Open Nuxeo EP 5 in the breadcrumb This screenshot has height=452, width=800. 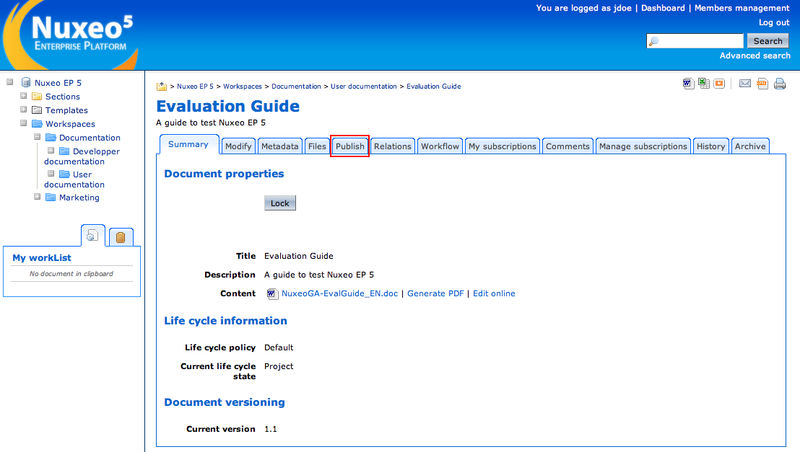(x=195, y=87)
